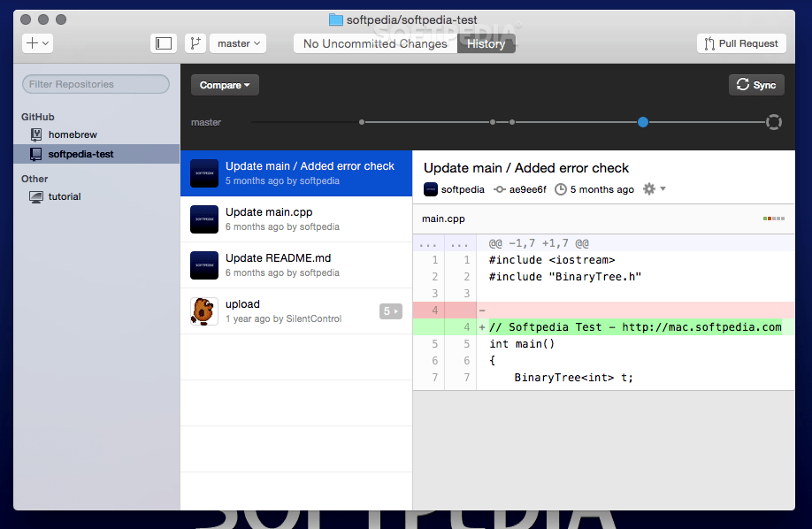Screen dimensions: 812x529
Task: Click the '@@ -1,7 +1,7 @@' hunk header
Action: [x=604, y=243]
